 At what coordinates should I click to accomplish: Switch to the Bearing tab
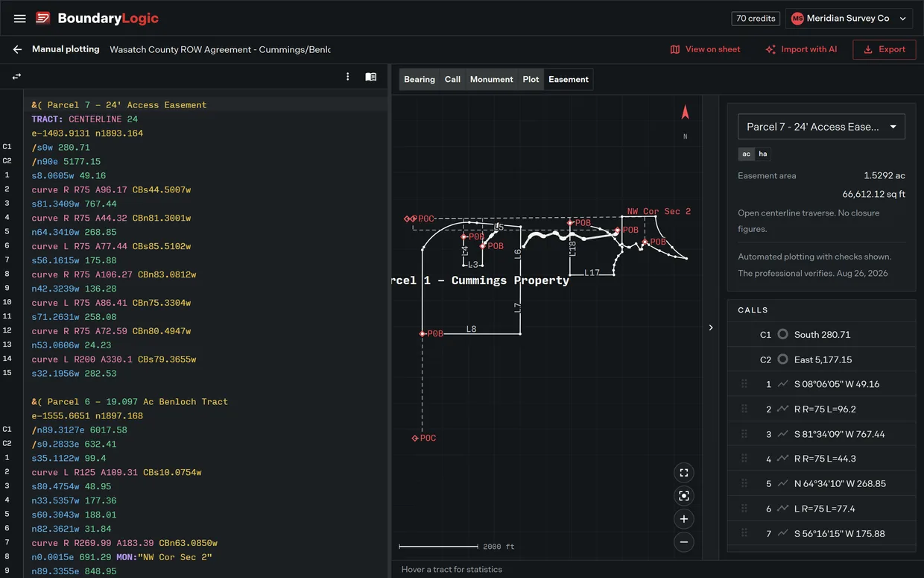[420, 79]
